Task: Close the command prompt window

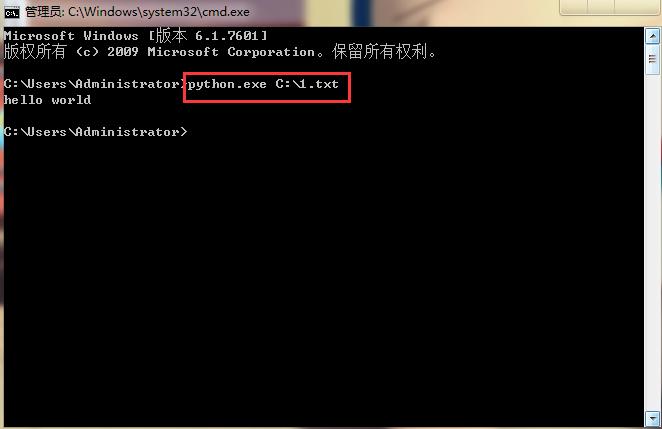Action: (x=638, y=6)
